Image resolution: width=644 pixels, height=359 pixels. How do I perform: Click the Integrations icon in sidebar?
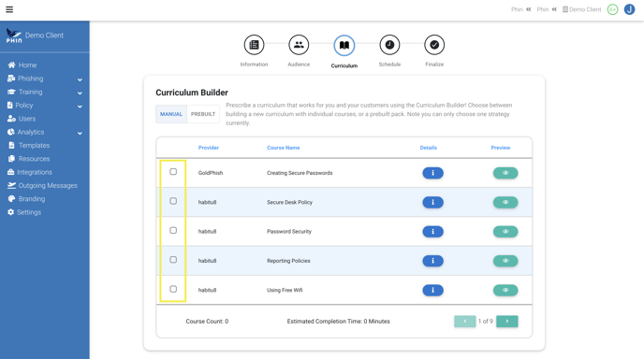[x=10, y=172]
